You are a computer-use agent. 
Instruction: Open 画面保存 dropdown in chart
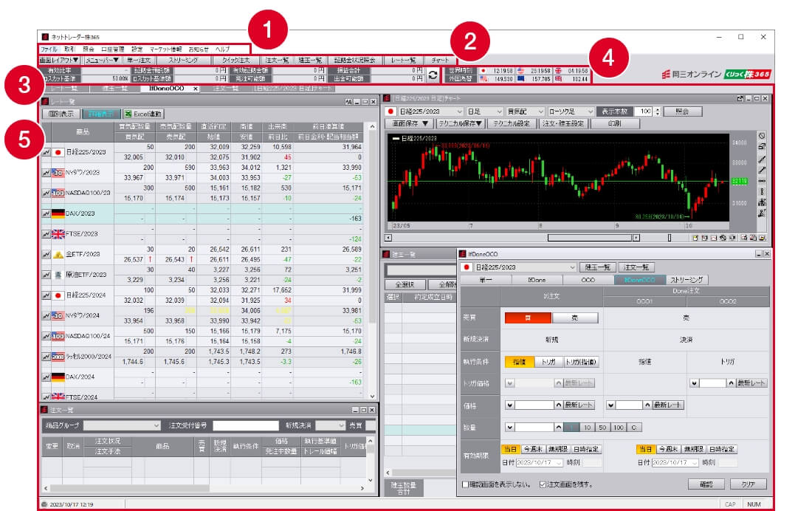[410, 124]
